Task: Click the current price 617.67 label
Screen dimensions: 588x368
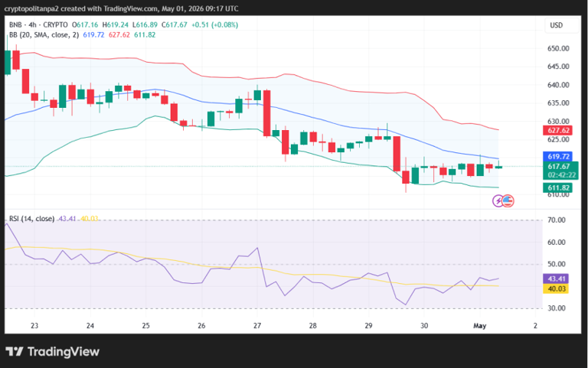Action: [x=559, y=166]
